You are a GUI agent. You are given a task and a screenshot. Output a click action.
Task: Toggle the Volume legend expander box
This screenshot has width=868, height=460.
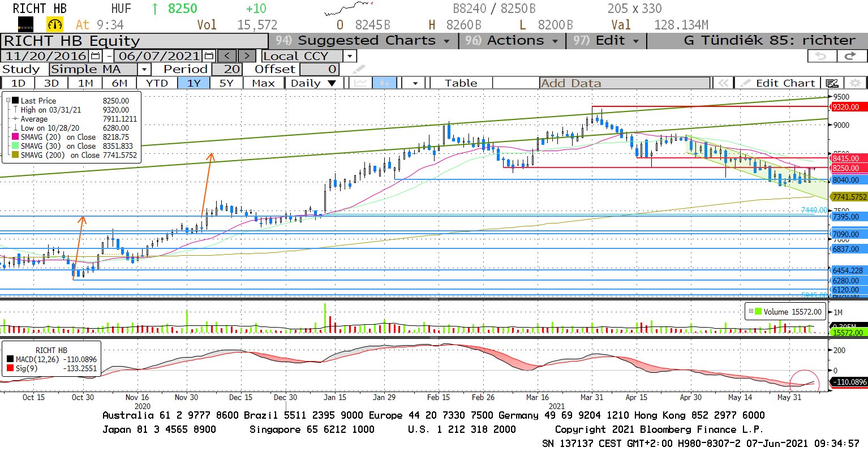(x=751, y=312)
